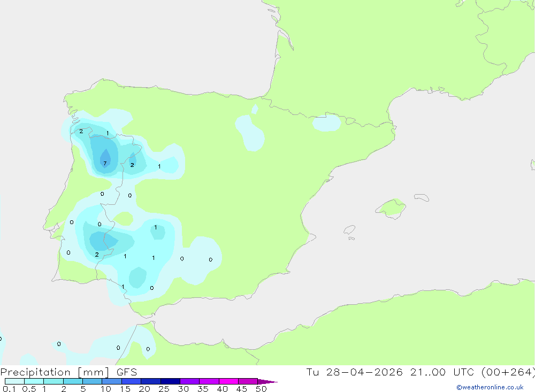Select the 2–5 mm legend swatch
535x392 pixels.
(x=73, y=381)
